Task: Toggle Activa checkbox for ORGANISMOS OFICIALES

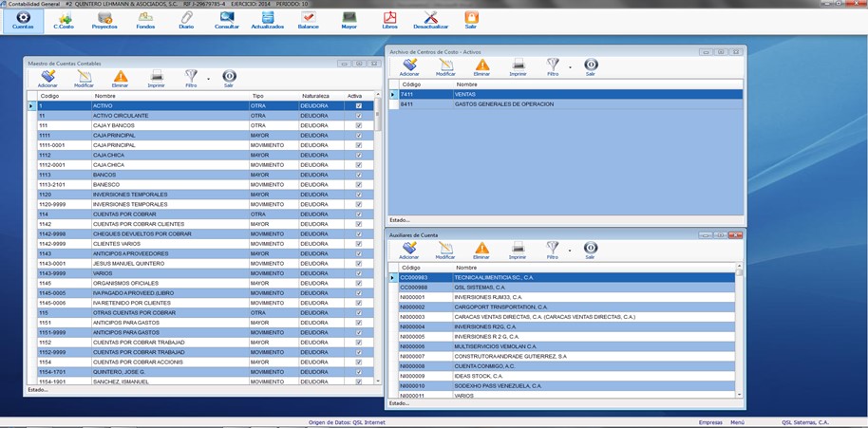Action: (x=359, y=283)
